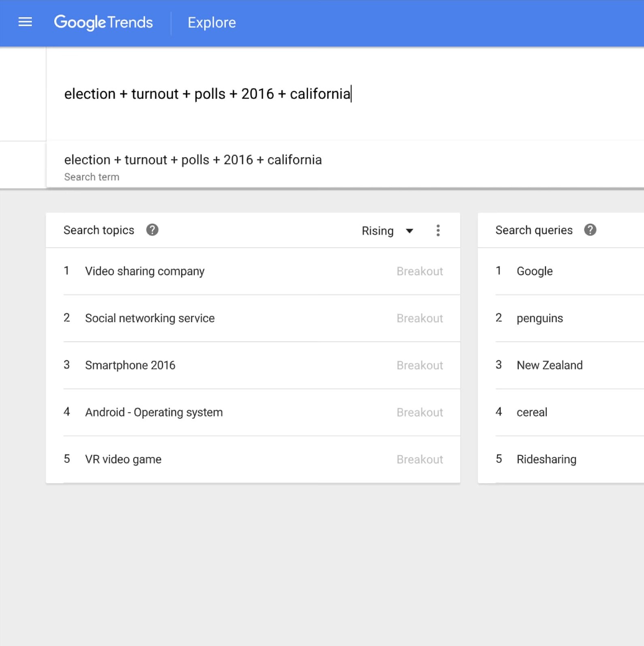Select the Ridesharing search query

click(546, 459)
